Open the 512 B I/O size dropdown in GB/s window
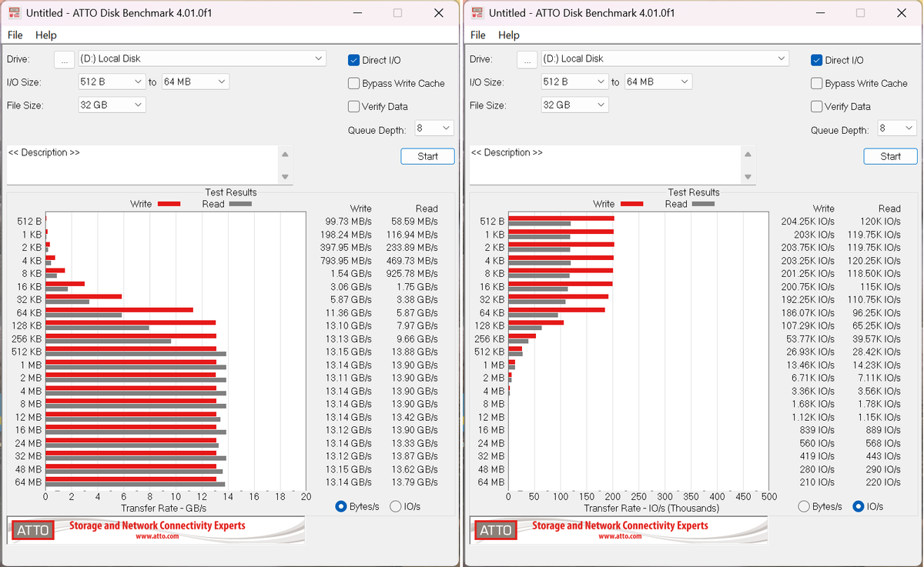 [112, 82]
